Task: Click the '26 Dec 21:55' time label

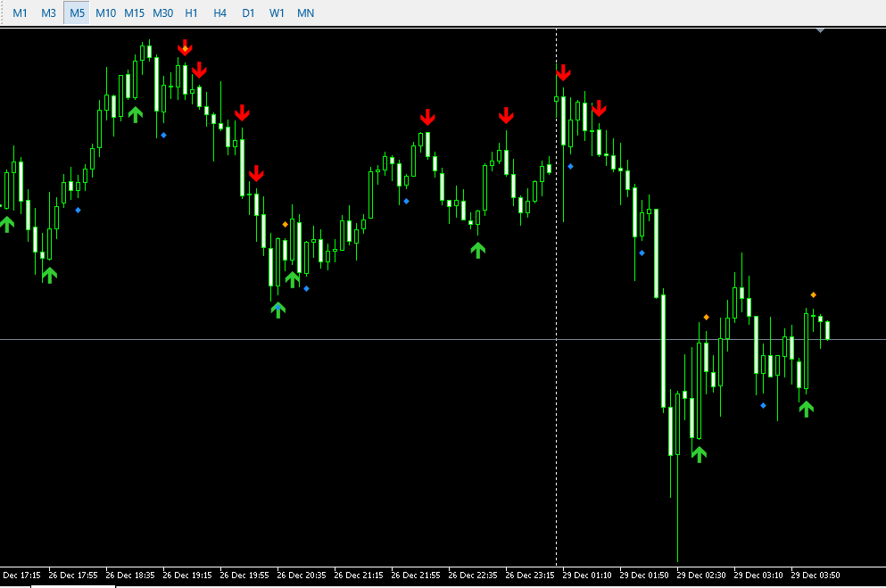Action: click(x=415, y=575)
